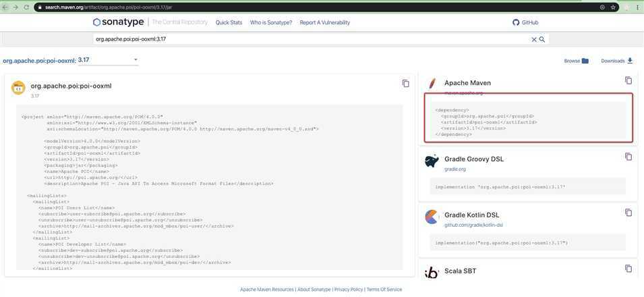
Task: Click the poi-ooxml artifact package icon
Action: (18, 88)
